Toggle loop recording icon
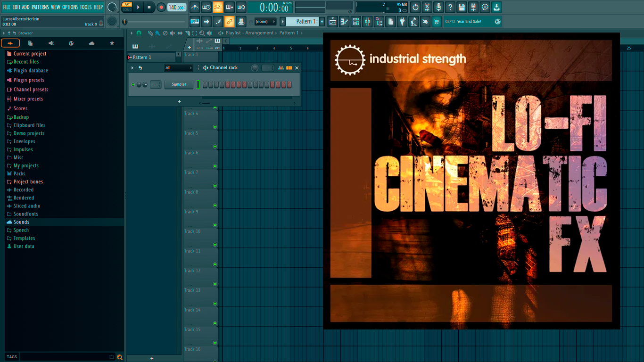This screenshot has width=644, height=362. (x=241, y=7)
